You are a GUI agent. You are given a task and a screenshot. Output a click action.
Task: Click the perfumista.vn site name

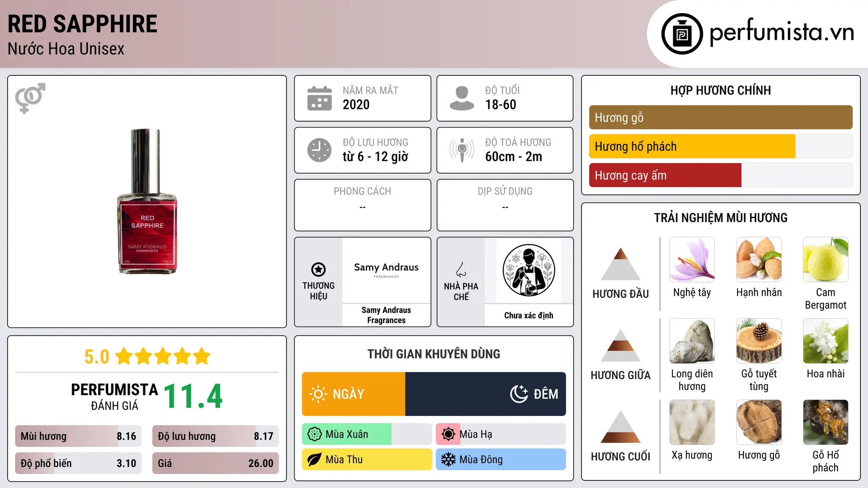pyautogui.click(x=782, y=32)
